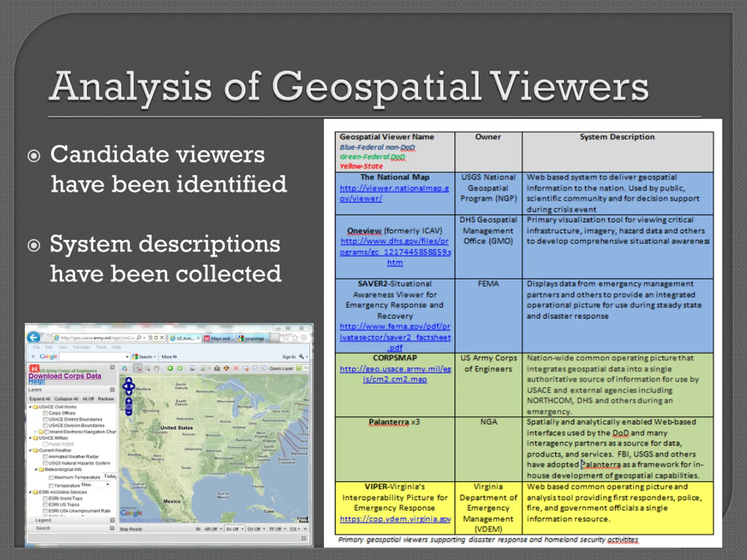Click the map zoom-out minus button
747x560 pixels.
129,413
